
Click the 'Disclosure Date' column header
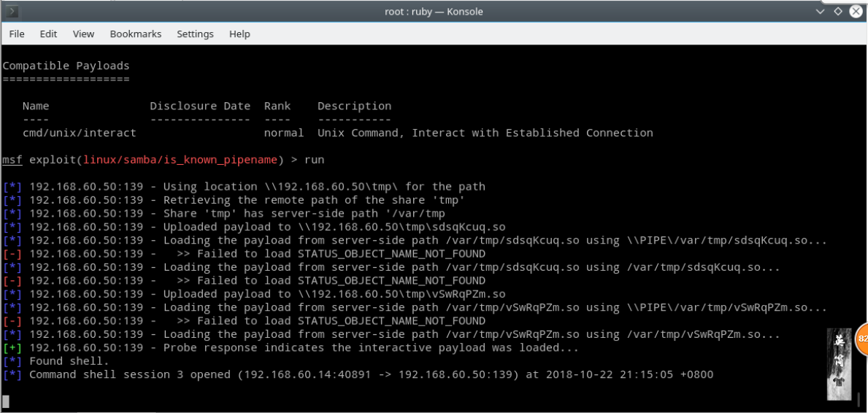[200, 106]
